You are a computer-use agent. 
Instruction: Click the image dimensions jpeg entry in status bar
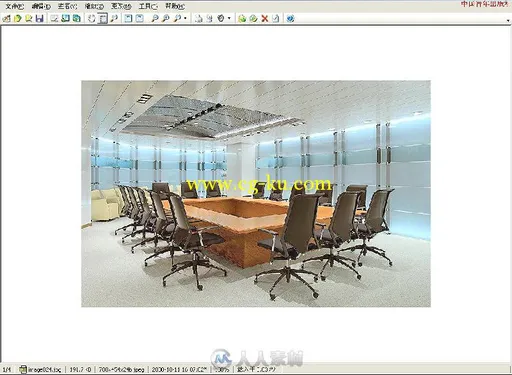tap(122, 370)
